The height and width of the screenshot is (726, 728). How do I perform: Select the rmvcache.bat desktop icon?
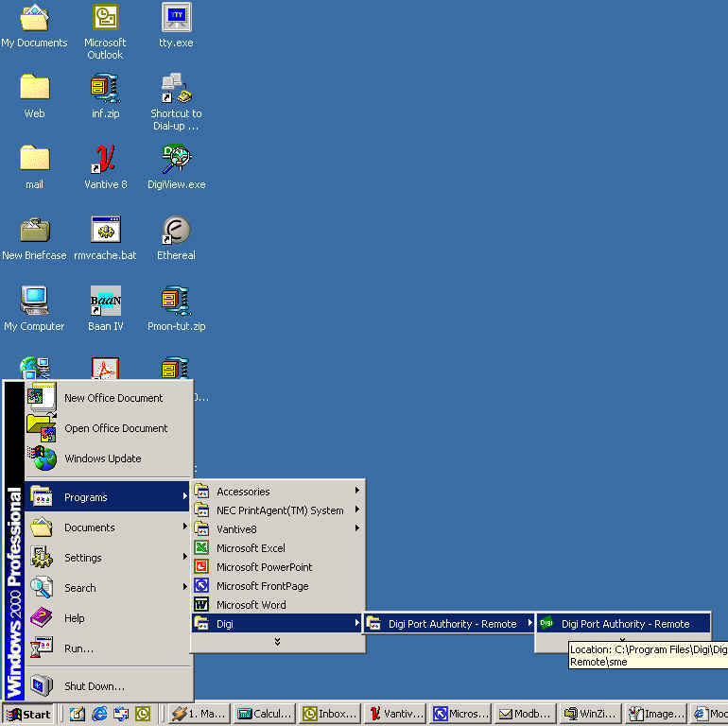(105, 230)
